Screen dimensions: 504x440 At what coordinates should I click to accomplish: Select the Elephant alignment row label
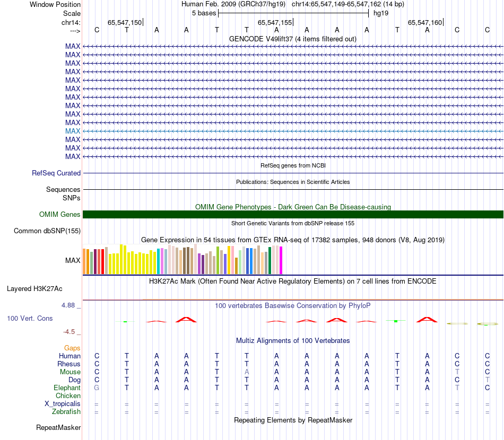point(67,388)
